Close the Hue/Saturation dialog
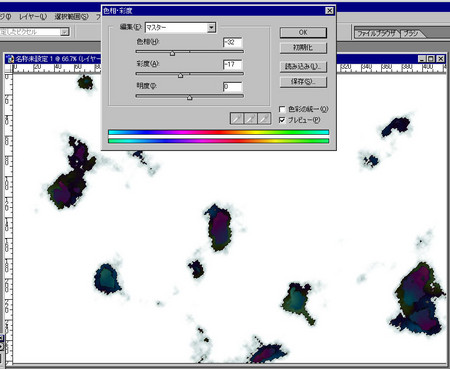 [329, 11]
